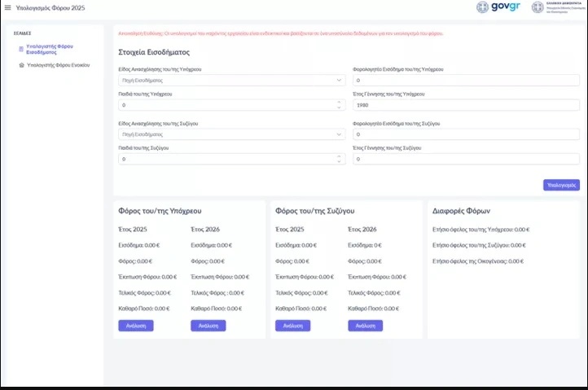Click Ανάλυση for Υπόχρεου year 2026
588x390 pixels.
coord(208,326)
